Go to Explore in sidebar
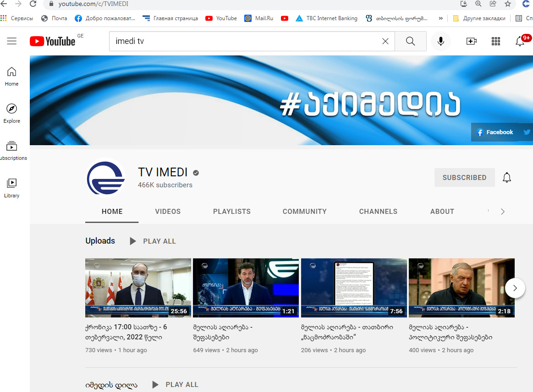The width and height of the screenshot is (533, 392). [11, 113]
